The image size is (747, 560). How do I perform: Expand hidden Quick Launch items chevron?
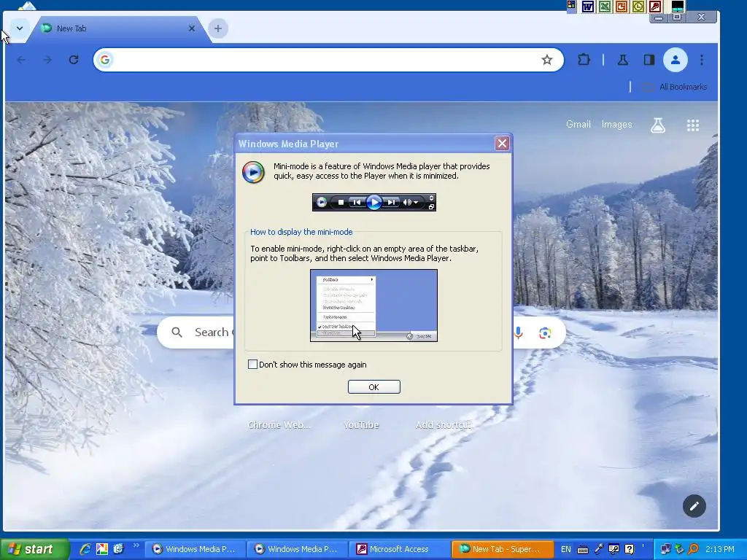pyautogui.click(x=136, y=545)
